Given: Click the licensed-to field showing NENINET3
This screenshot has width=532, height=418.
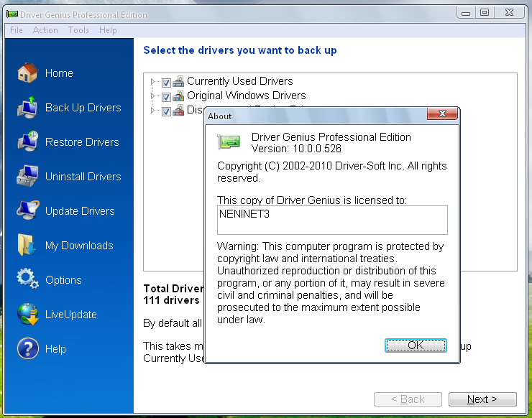Looking at the screenshot, I should [x=332, y=220].
